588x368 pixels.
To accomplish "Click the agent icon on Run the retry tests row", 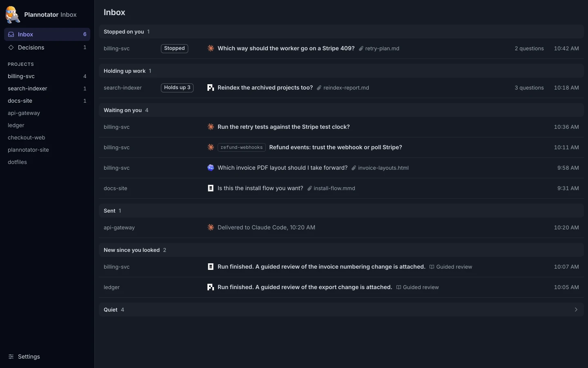I will (x=211, y=127).
